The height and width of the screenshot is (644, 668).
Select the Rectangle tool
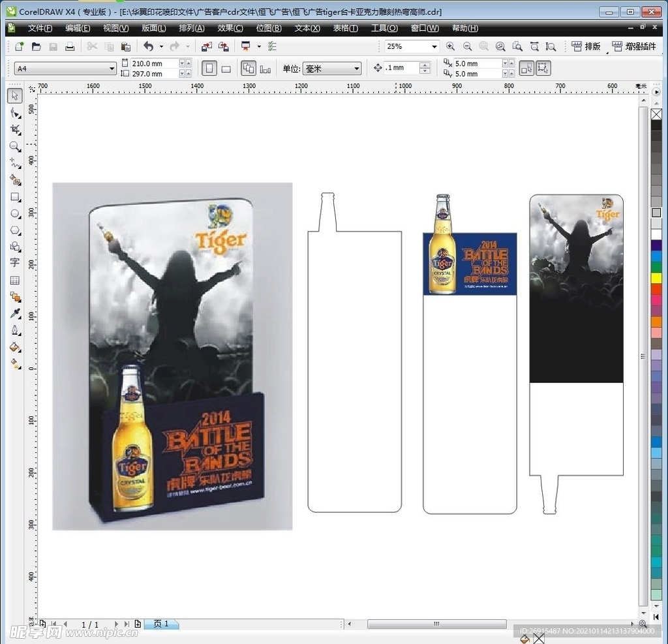coord(15,197)
